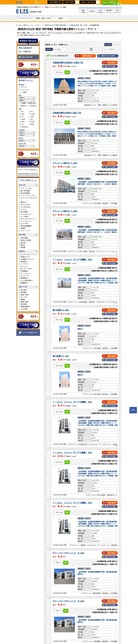Add 南あいの里6丁目 listing to 検討リスト
Image resolution: width=138 pixels, height=644 pixels.
tap(110, 67)
